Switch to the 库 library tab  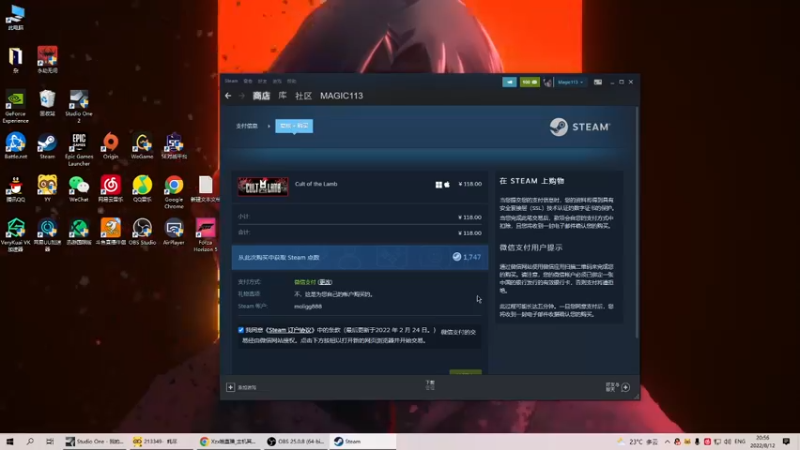(282, 95)
